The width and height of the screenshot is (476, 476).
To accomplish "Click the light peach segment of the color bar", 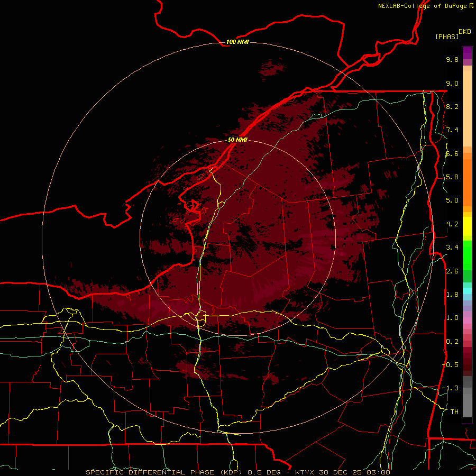I will (467, 108).
